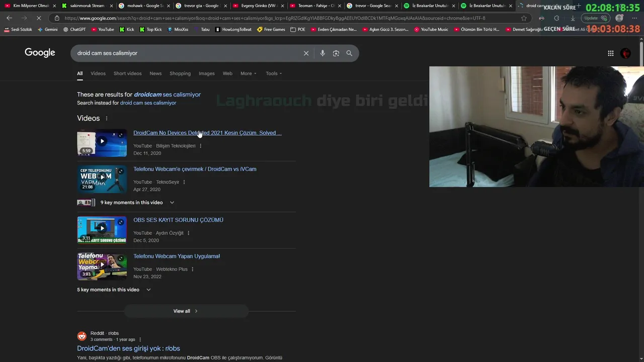
Task: Open Google Lens image search icon
Action: 336,53
